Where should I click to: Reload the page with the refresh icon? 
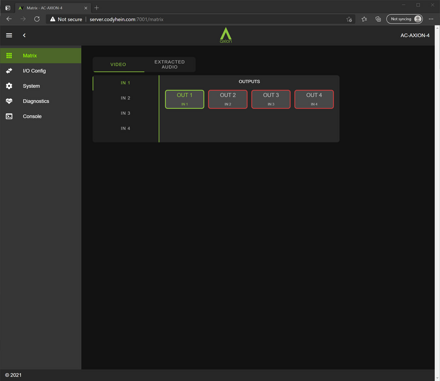(37, 19)
